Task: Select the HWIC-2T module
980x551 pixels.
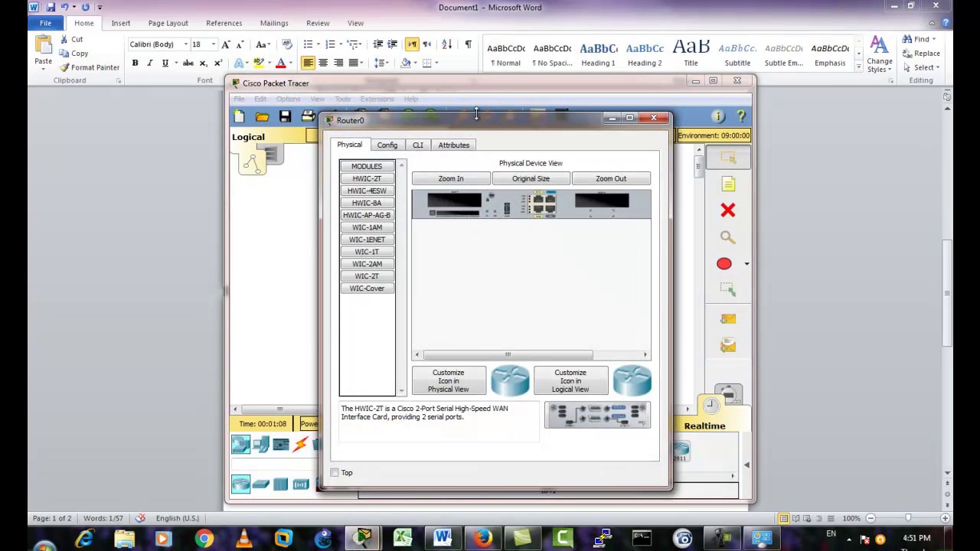Action: (367, 178)
